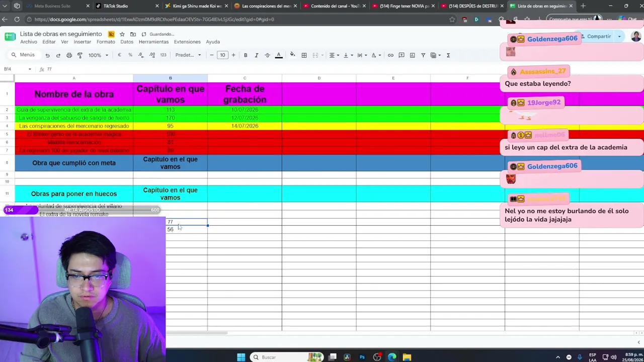Image resolution: width=644 pixels, height=362 pixels.
Task: Print the spreadsheet with the printer icon
Action: (69, 55)
